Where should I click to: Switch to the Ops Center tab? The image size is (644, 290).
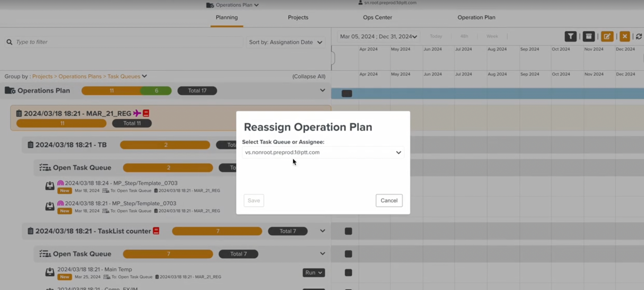tap(377, 17)
